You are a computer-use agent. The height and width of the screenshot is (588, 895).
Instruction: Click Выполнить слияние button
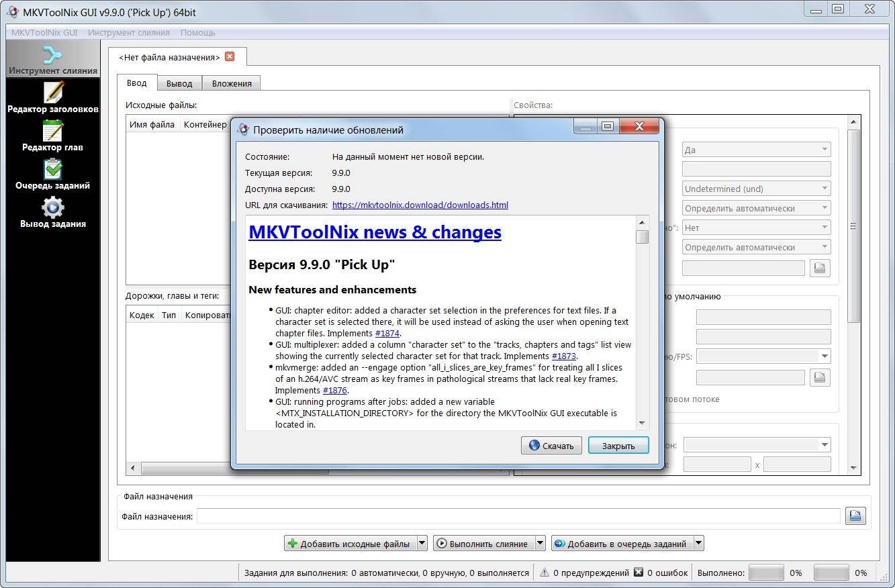pyautogui.click(x=483, y=544)
